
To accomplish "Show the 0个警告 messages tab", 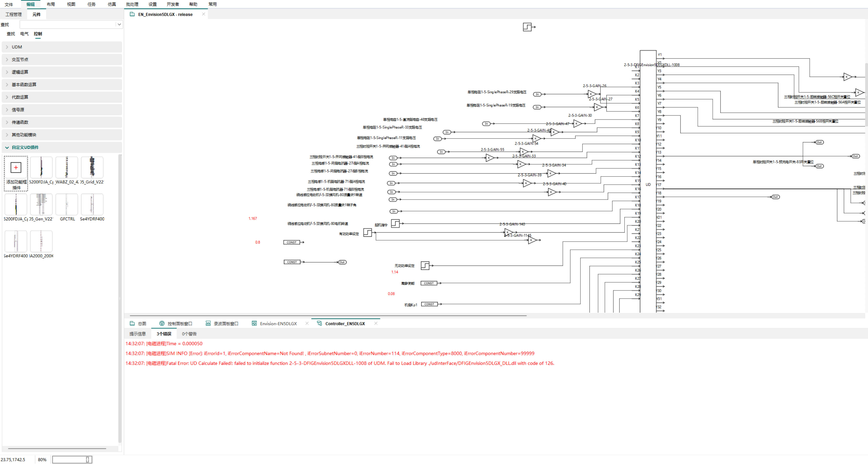I will [x=189, y=334].
